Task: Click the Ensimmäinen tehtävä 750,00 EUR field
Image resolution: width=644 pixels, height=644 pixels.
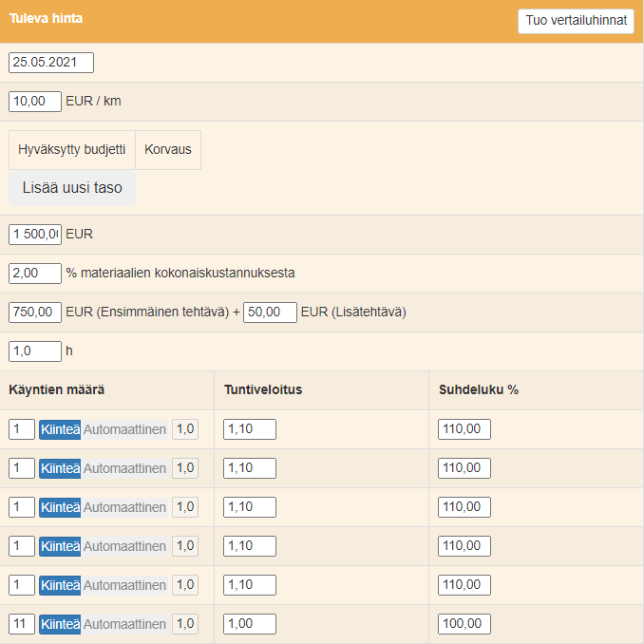Action: [x=35, y=313]
